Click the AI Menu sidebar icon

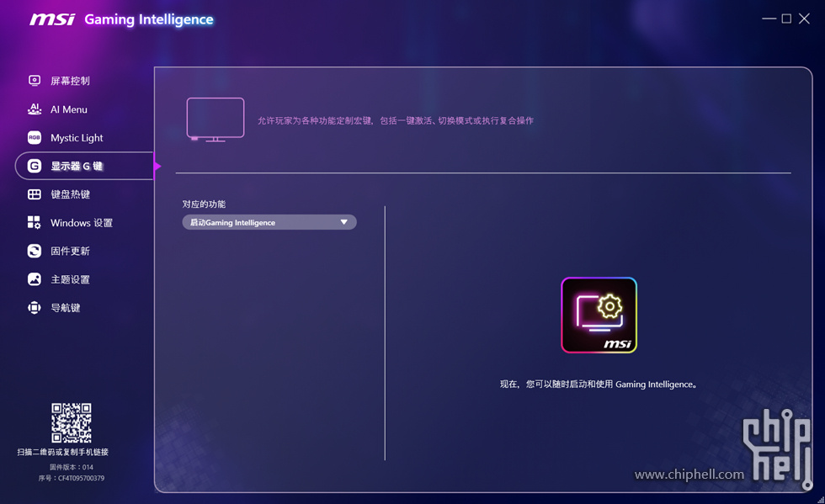point(35,109)
